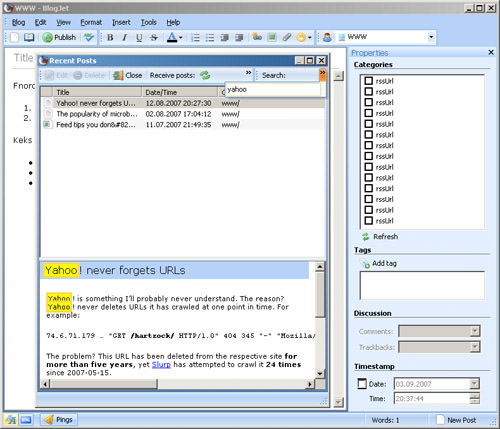Click the Edit icon in Recent Posts
Image resolution: width=500 pixels, height=429 pixels.
point(50,75)
